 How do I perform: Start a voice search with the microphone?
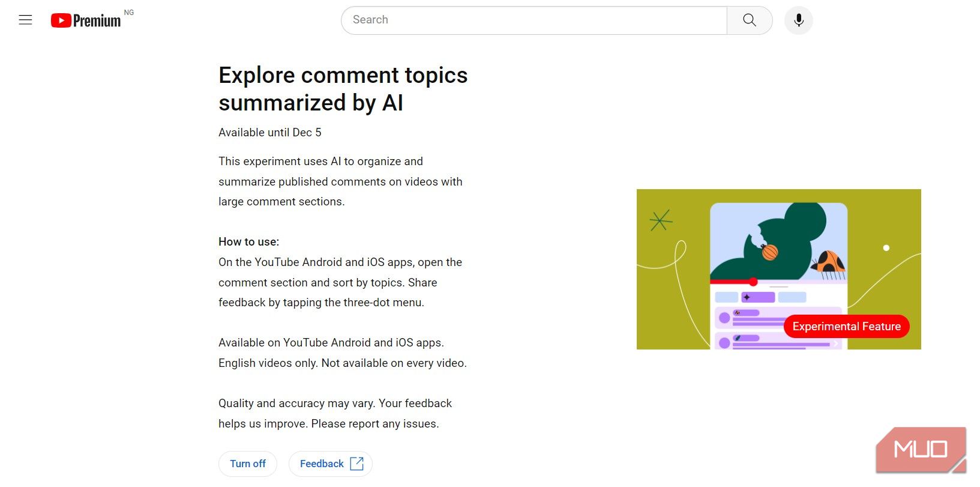(798, 20)
